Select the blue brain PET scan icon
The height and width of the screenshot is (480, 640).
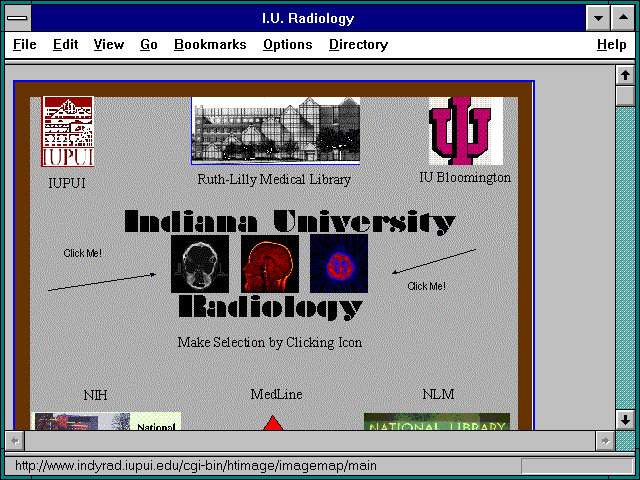[x=339, y=264]
